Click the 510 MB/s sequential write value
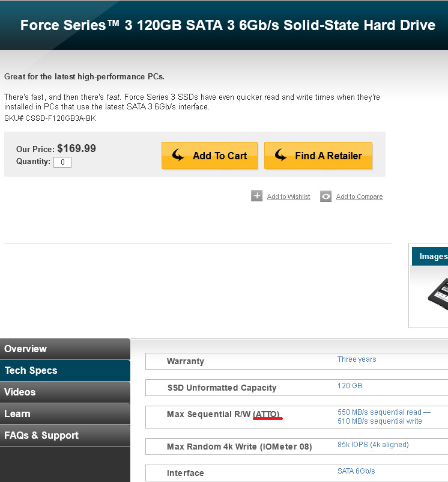 pos(380,421)
